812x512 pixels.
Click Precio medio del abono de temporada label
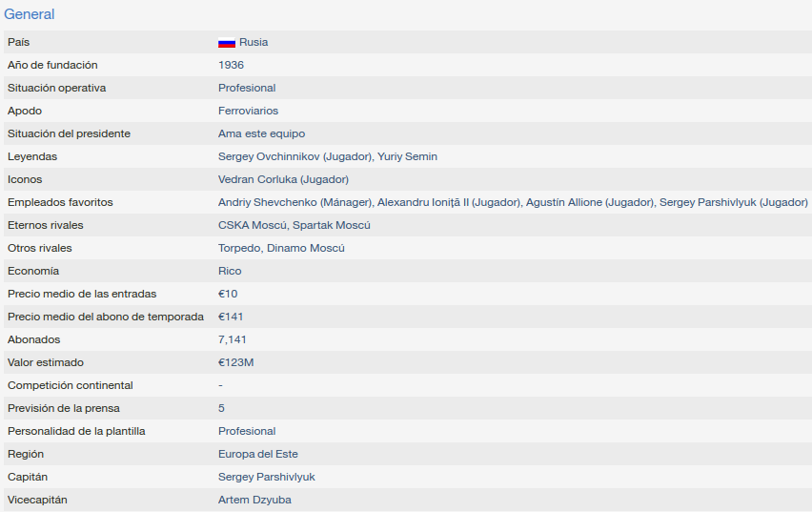106,317
